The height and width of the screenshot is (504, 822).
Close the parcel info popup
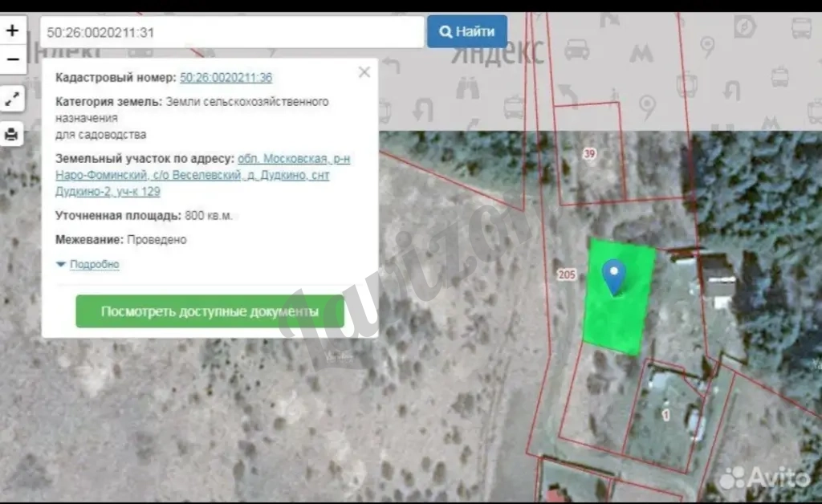point(364,72)
